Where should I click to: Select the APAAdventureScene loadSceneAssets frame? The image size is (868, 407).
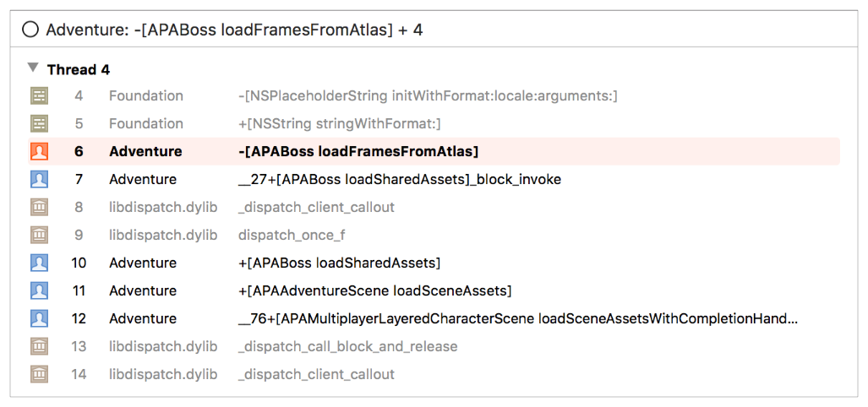[375, 291]
